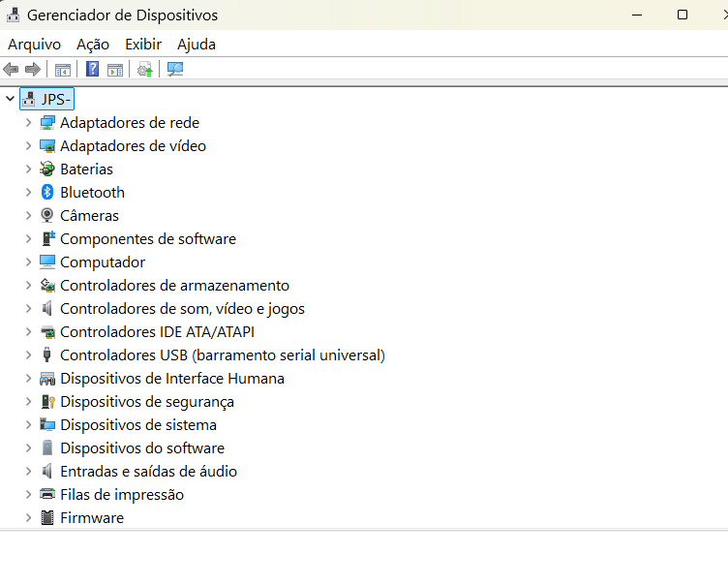Image resolution: width=728 pixels, height=586 pixels.
Task: Expand the Baterias category
Action: (x=28, y=170)
